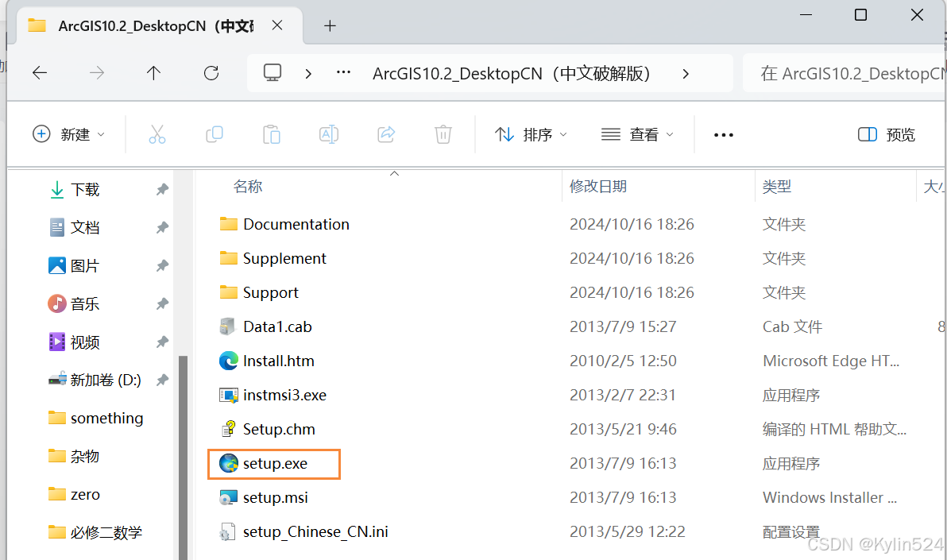Sort by 名称 column header
Image resolution: width=947 pixels, height=560 pixels.
tap(248, 186)
